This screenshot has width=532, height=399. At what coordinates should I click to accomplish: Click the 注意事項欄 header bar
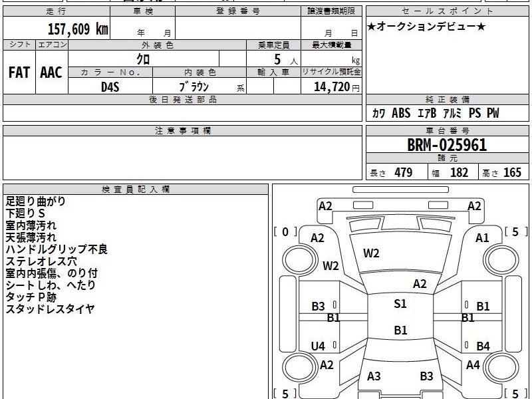[x=182, y=130]
